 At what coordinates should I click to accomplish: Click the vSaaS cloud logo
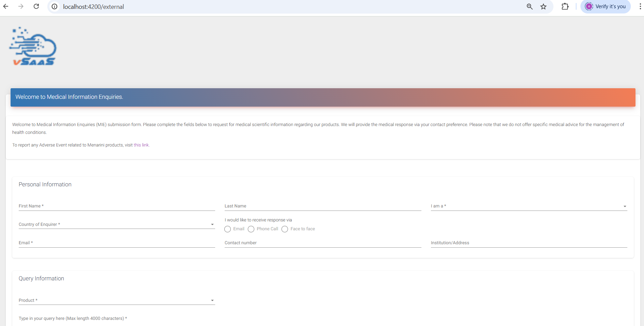[33, 46]
